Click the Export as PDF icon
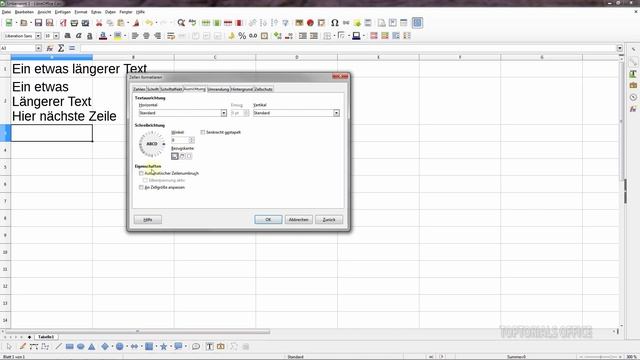Image resolution: width=640 pixels, height=360 pixels. 63,23
